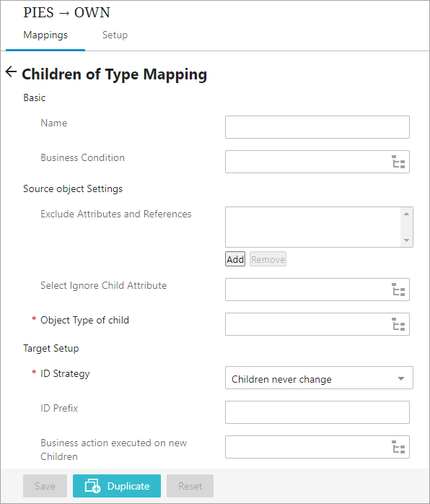Open Object Type of child picker icon
The width and height of the screenshot is (430, 504).
[398, 324]
